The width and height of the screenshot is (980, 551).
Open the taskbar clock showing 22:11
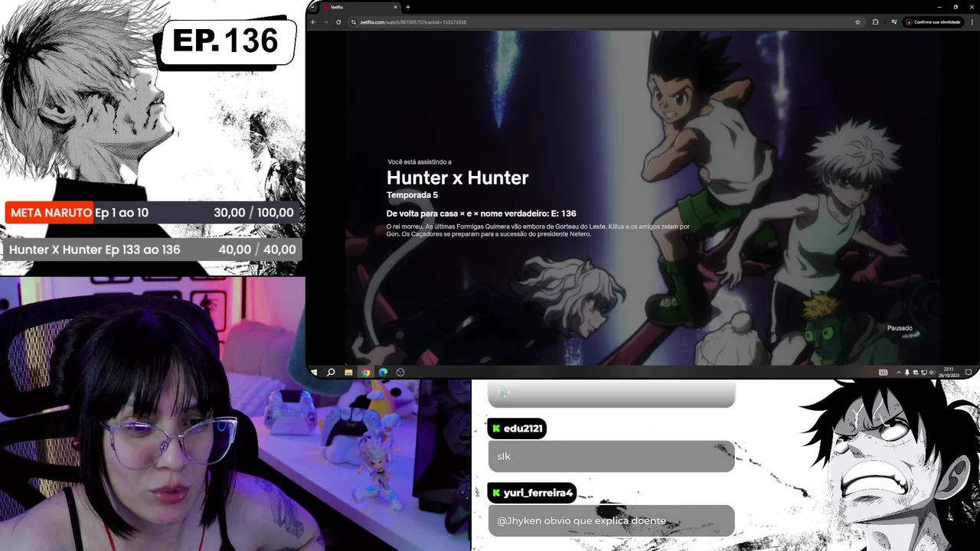(949, 372)
